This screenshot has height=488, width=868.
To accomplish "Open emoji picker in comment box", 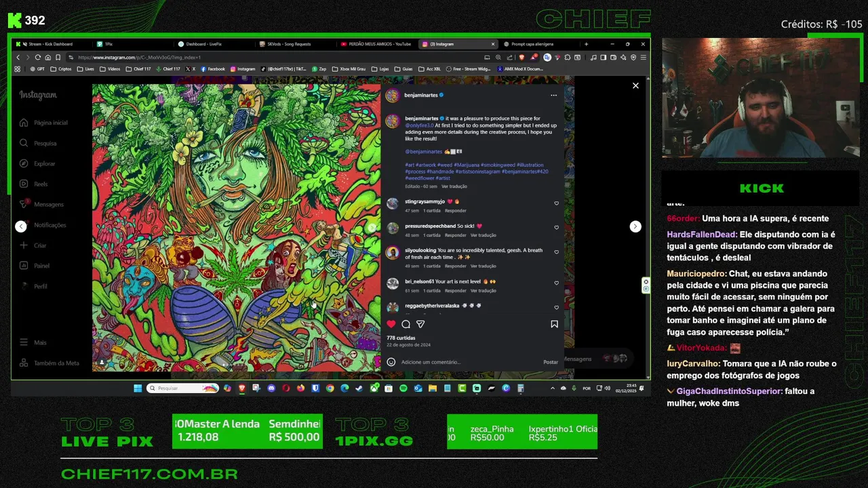I will pyautogui.click(x=391, y=362).
